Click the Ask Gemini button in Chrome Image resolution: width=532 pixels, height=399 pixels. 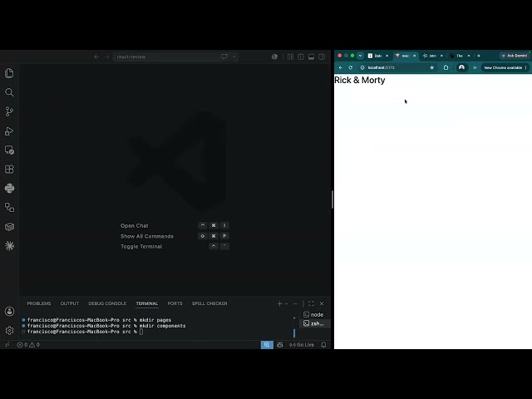[515, 56]
